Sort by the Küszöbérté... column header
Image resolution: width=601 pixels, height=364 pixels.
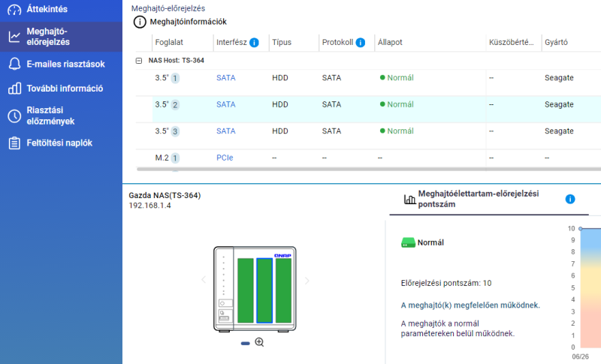tap(511, 43)
